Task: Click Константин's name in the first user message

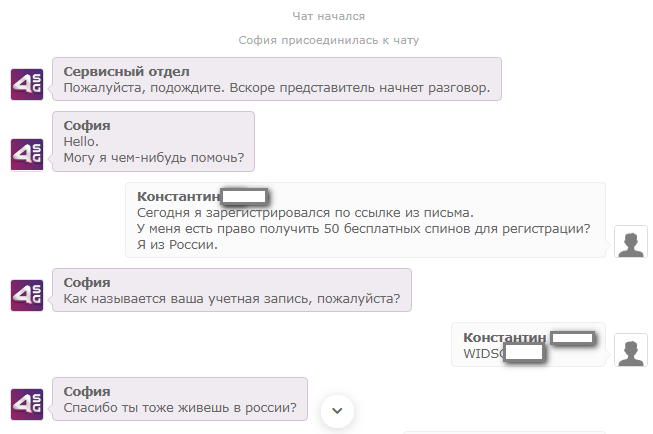Action: pos(178,196)
